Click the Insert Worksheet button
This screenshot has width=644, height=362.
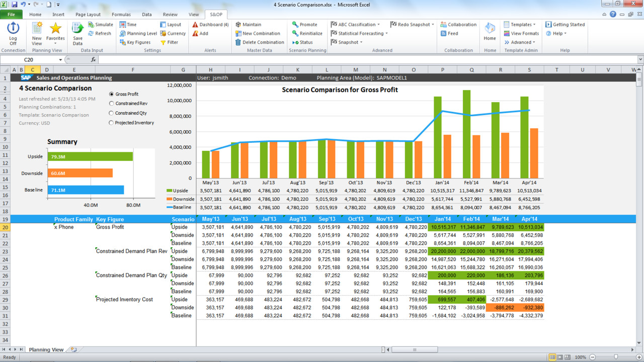(73, 349)
